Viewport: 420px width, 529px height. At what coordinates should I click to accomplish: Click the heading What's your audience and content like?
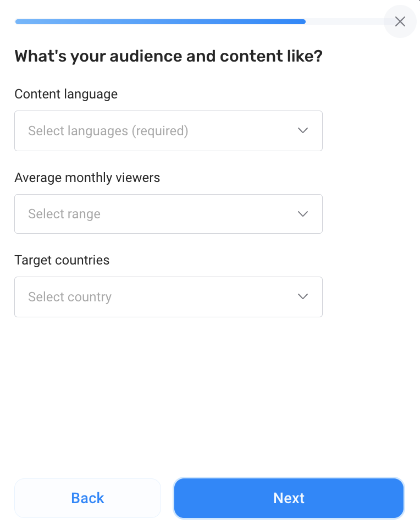[x=169, y=56]
